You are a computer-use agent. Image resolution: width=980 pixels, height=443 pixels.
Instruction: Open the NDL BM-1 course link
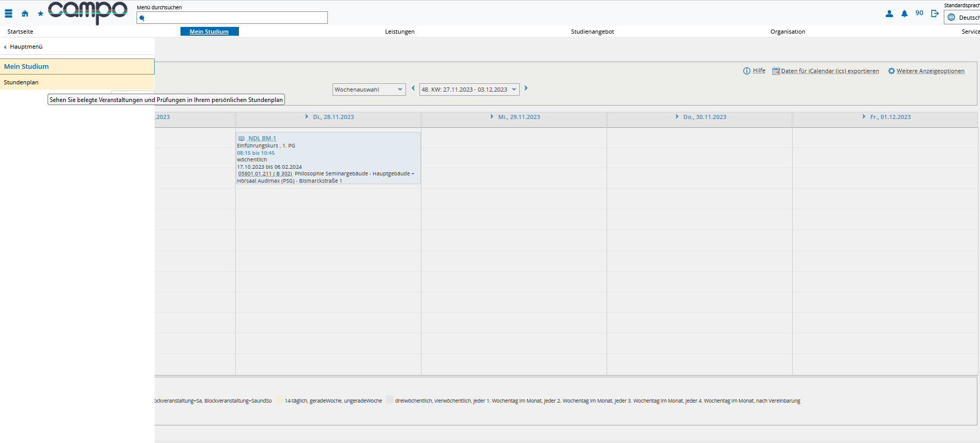(x=262, y=138)
